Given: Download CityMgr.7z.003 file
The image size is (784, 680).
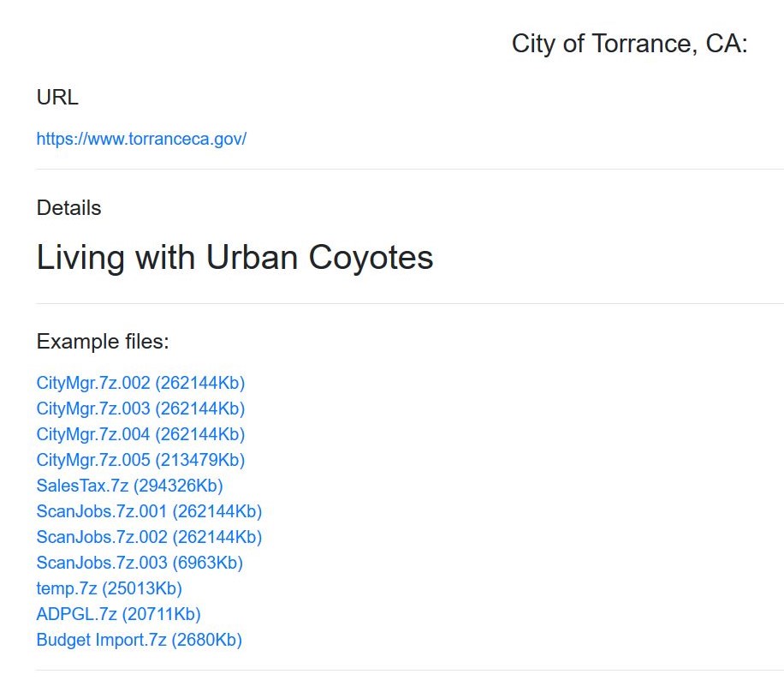Looking at the screenshot, I should 140,409.
